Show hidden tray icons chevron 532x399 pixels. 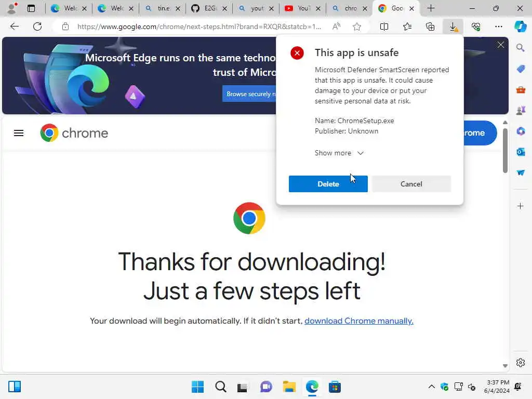[431, 387]
